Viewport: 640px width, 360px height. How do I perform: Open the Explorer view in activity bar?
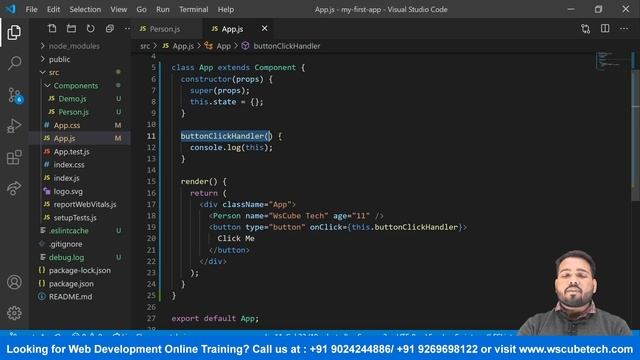[x=14, y=32]
